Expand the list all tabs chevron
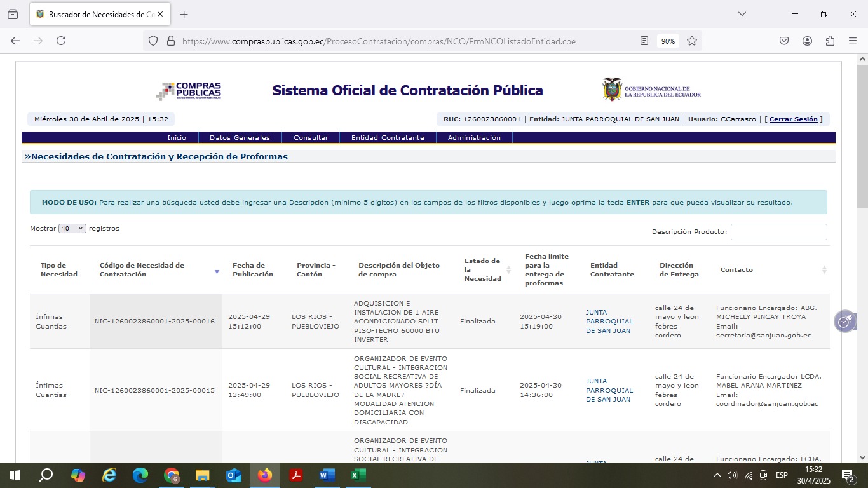This screenshot has height=488, width=868. pos(742,14)
